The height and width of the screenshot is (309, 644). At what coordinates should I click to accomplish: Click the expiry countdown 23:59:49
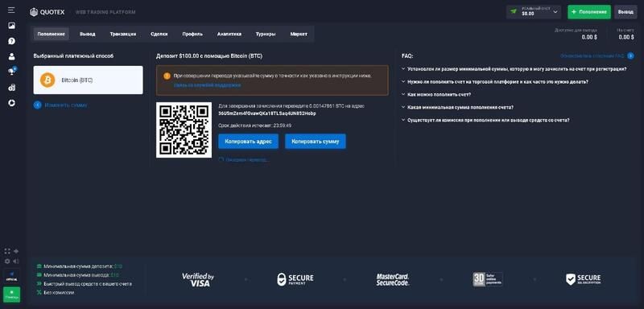click(282, 126)
